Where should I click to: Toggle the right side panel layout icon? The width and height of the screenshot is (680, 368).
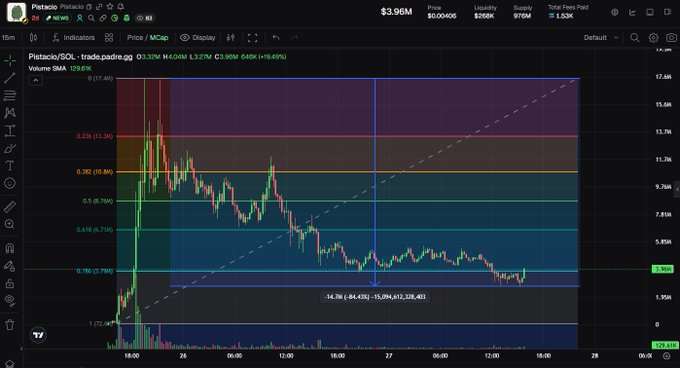(x=667, y=12)
